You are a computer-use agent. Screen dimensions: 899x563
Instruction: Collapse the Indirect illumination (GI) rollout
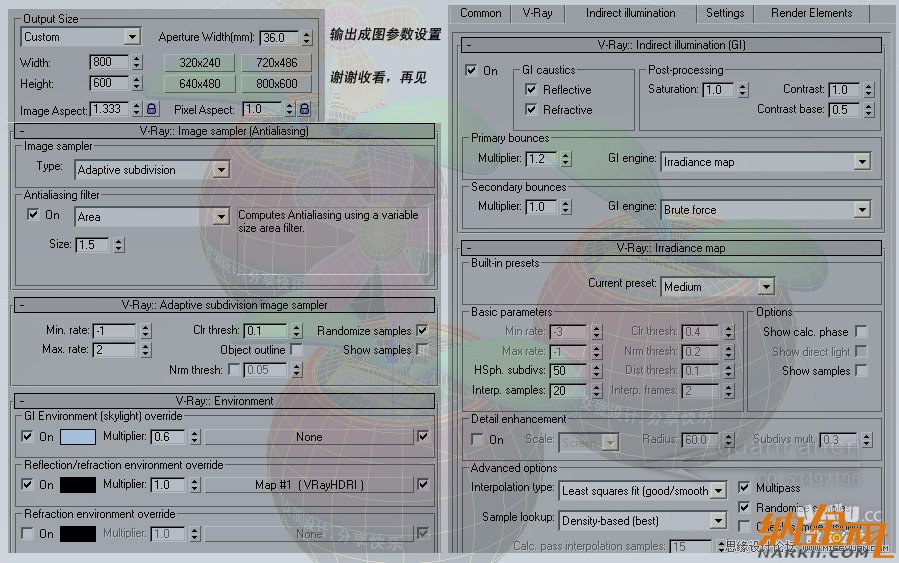coord(671,45)
